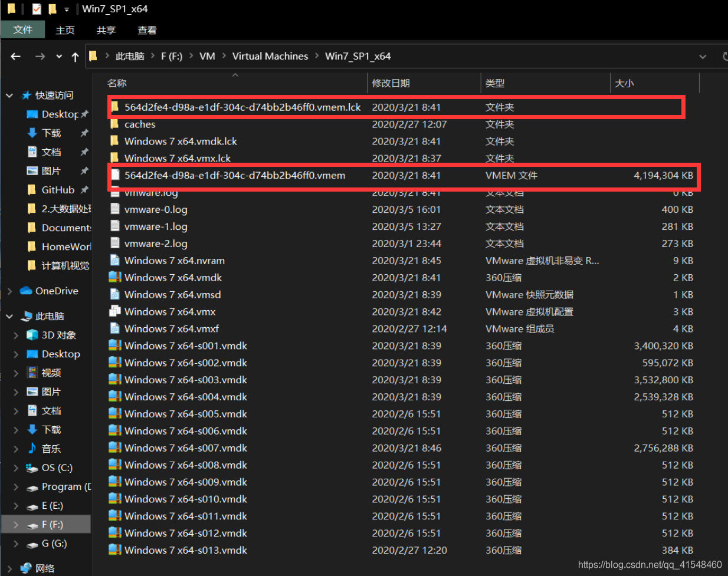
Task: Click the G (G:) drive icon
Action: click(32, 544)
